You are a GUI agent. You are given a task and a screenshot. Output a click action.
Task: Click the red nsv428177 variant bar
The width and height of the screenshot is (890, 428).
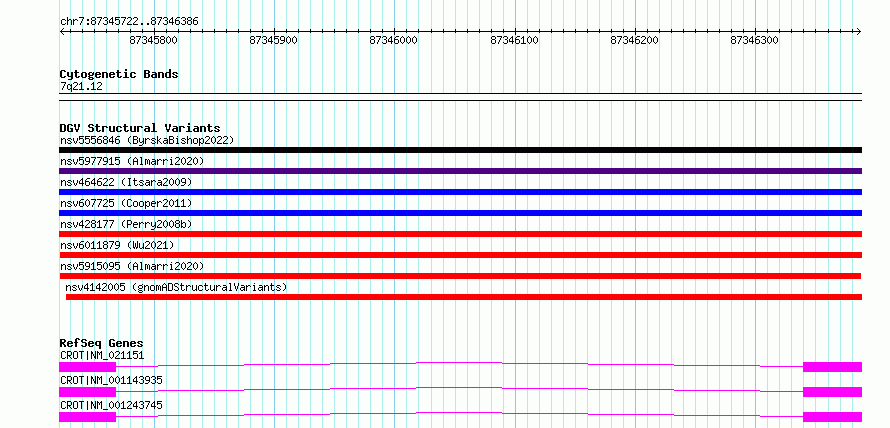460,234
